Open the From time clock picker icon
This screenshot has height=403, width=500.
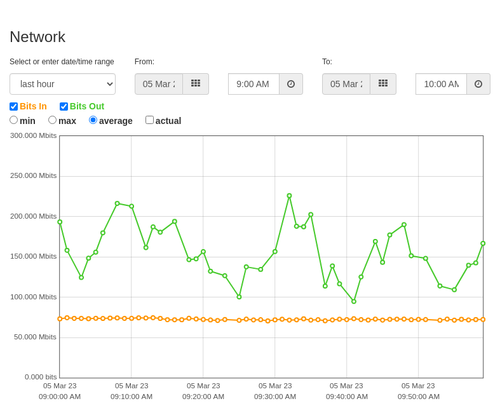pyautogui.click(x=291, y=84)
